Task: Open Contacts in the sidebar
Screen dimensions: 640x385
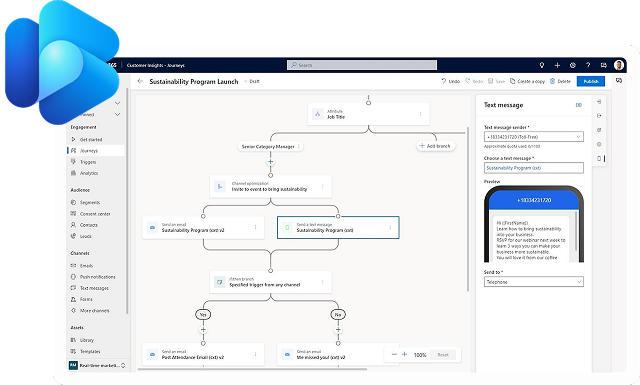Action: (x=89, y=225)
